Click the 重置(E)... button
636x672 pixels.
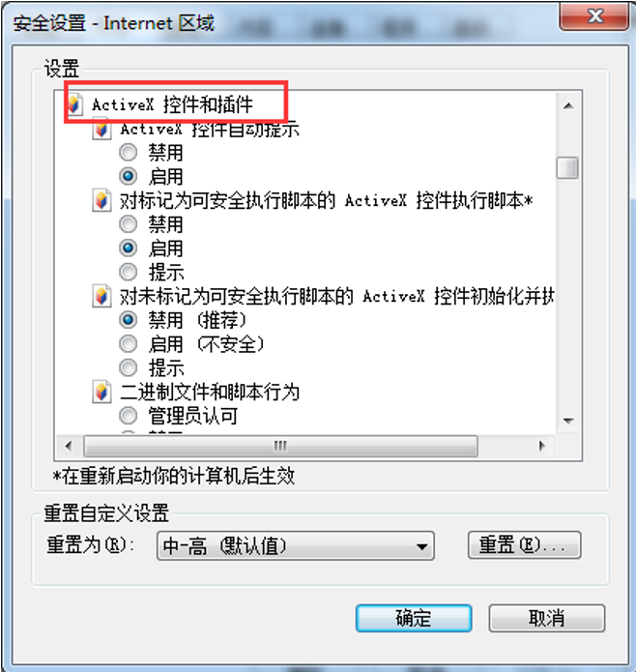click(x=524, y=545)
